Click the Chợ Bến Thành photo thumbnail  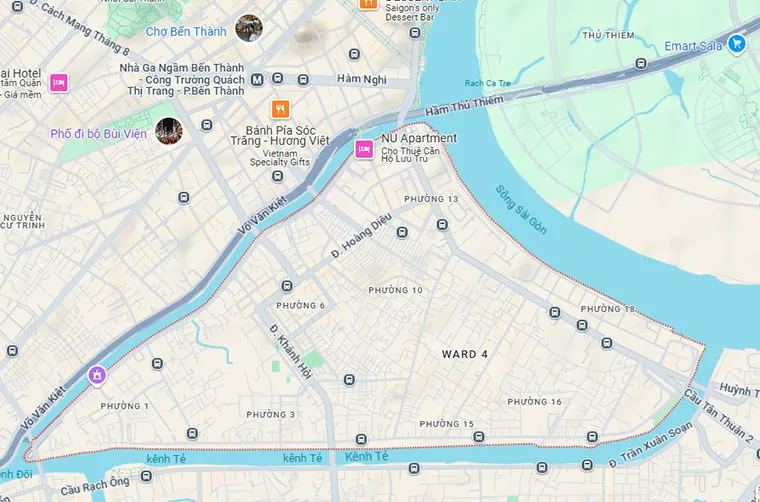[249, 28]
